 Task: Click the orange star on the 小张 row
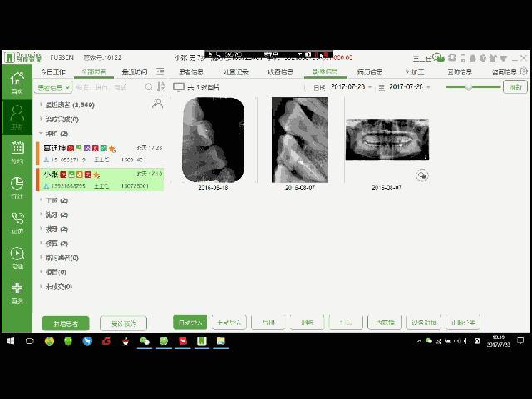click(x=96, y=175)
